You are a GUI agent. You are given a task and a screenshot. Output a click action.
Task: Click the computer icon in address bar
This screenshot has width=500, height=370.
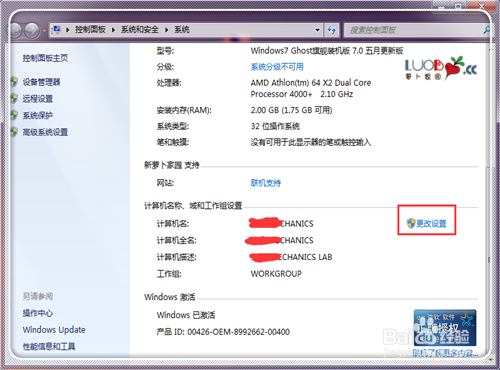(56, 30)
